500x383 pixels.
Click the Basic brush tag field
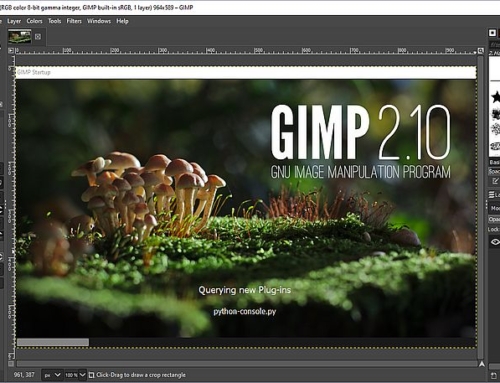coord(494,162)
